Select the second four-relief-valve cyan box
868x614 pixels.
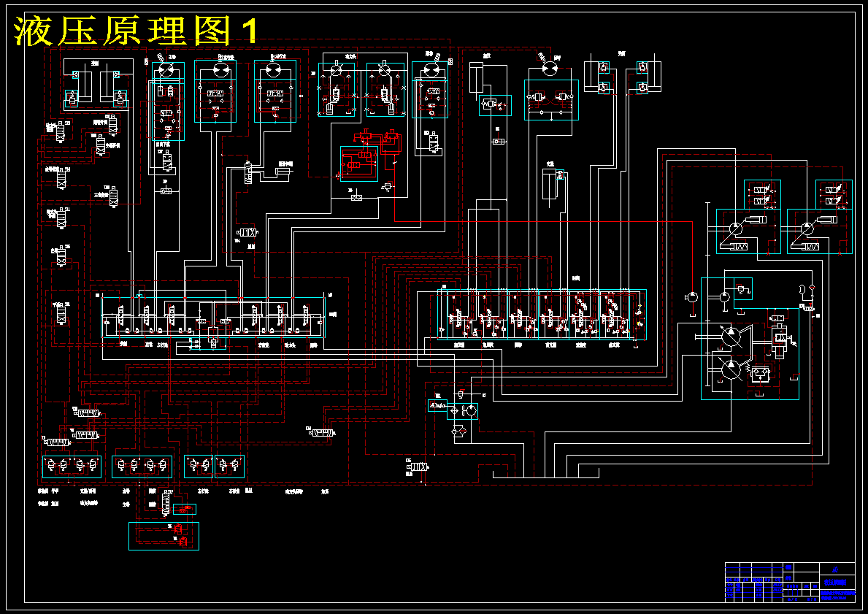point(142,467)
